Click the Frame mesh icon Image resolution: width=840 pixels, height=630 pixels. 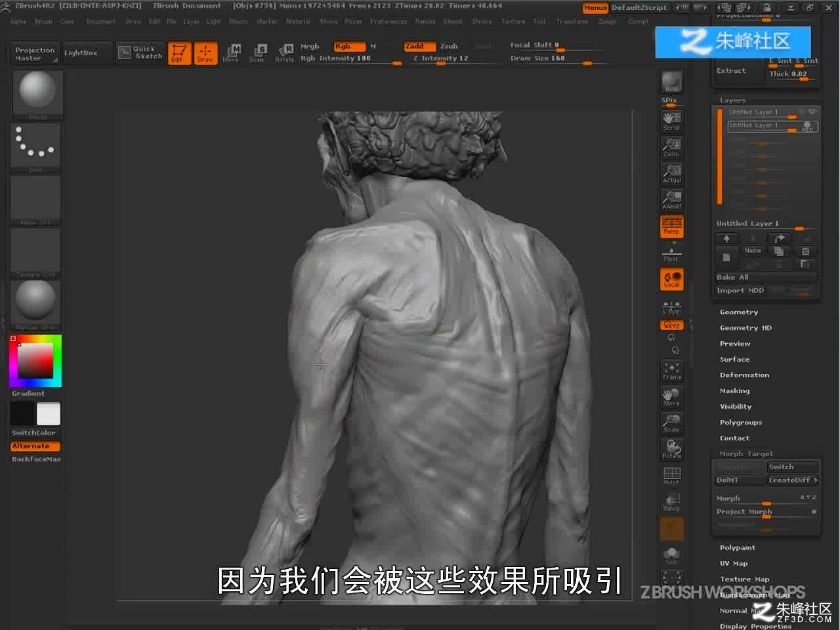(671, 371)
